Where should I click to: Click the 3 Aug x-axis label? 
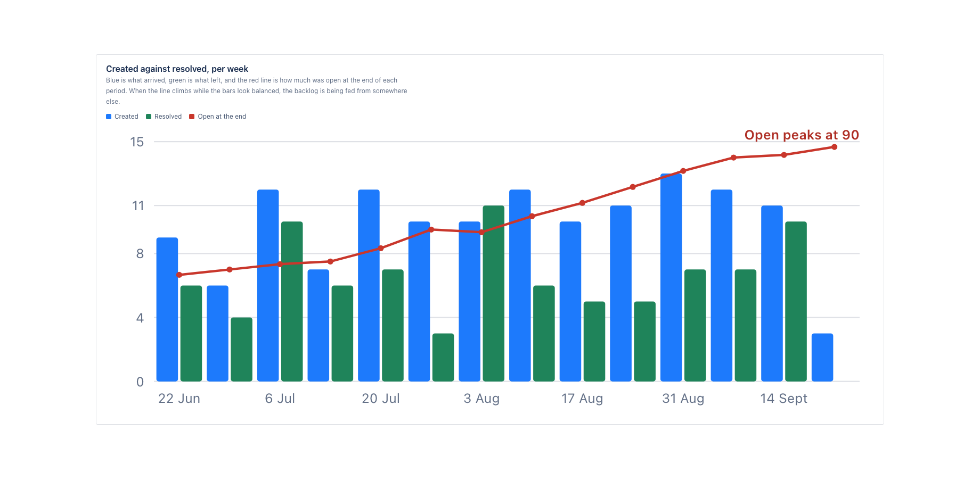(481, 399)
